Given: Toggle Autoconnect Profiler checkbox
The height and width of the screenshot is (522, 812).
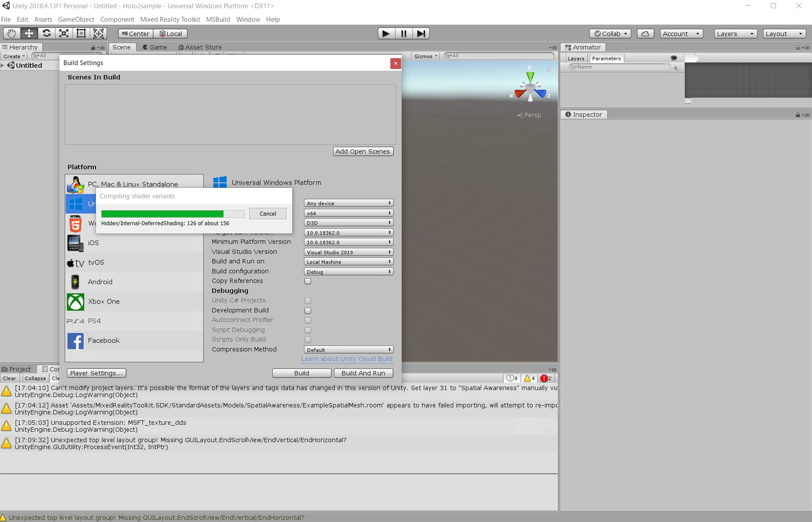Looking at the screenshot, I should pos(308,320).
